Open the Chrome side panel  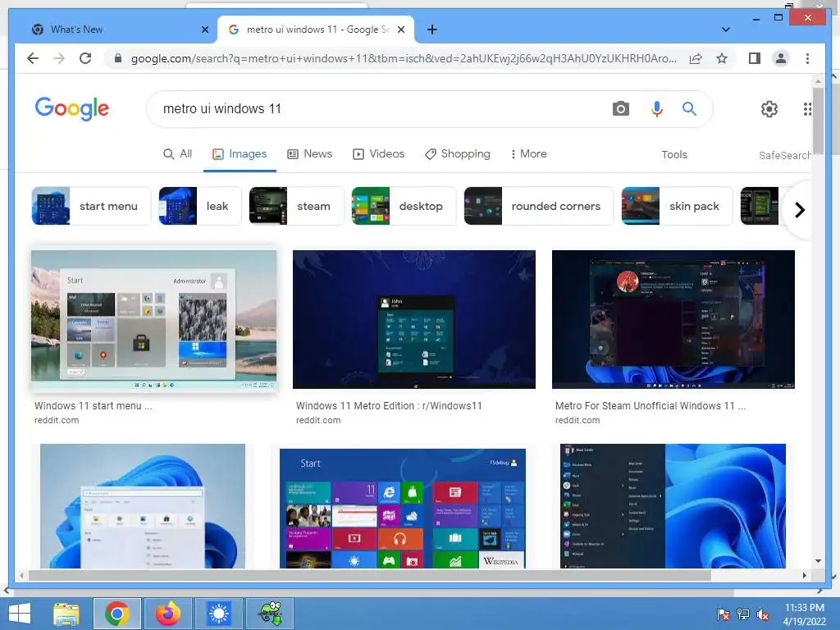pos(755,58)
